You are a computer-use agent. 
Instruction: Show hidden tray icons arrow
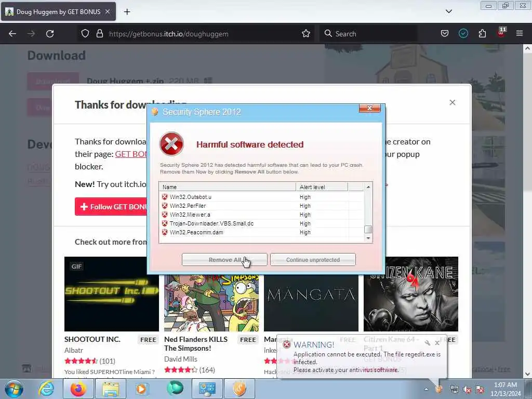coord(426,389)
